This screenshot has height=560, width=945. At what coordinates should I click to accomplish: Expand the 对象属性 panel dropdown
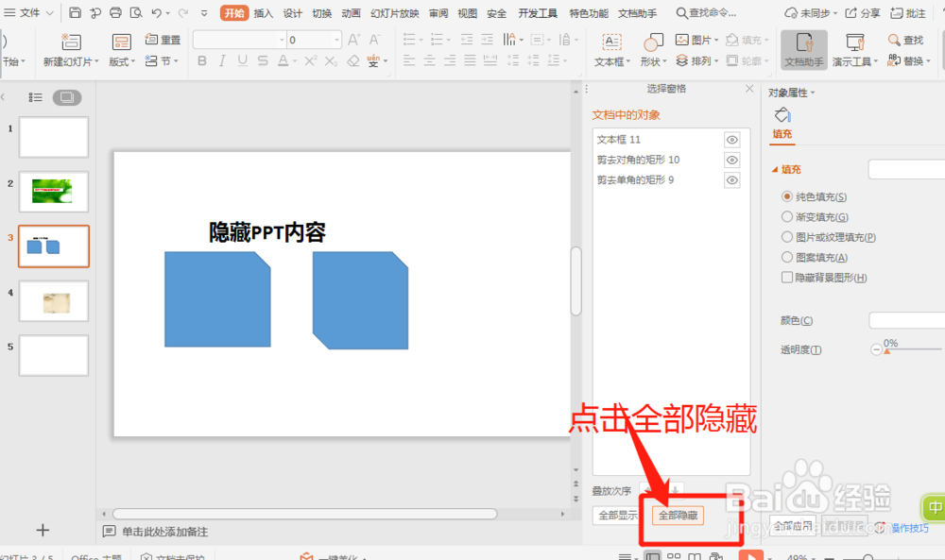point(813,93)
